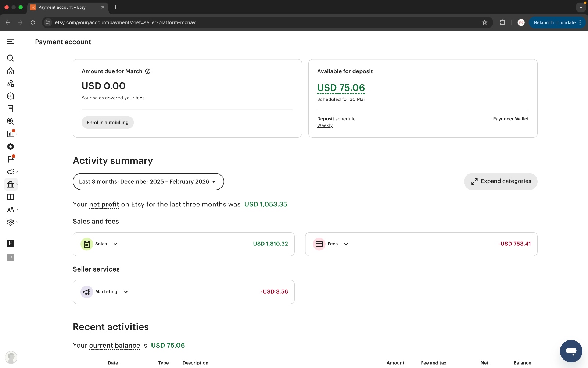Click the Enrol in autobilling button
The width and height of the screenshot is (588, 368).
pos(108,123)
